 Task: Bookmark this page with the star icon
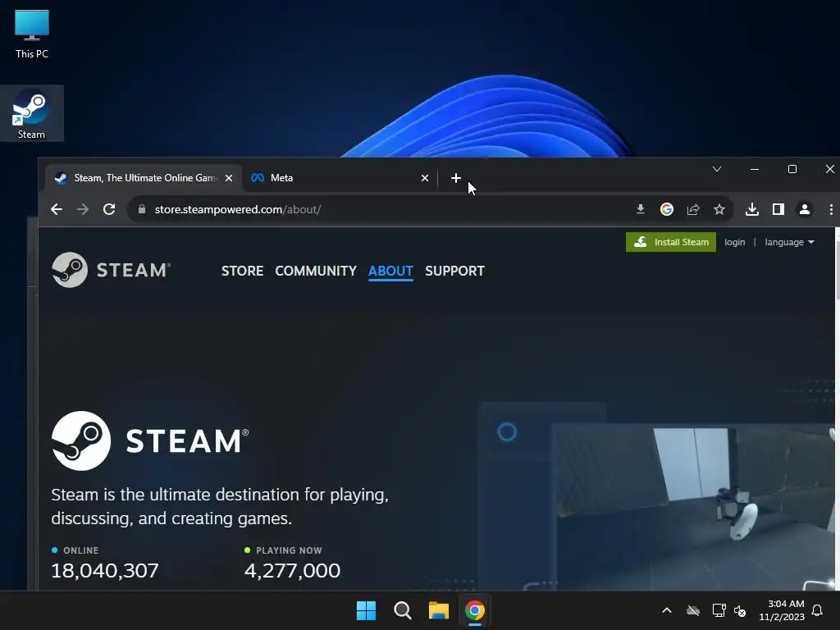point(719,209)
